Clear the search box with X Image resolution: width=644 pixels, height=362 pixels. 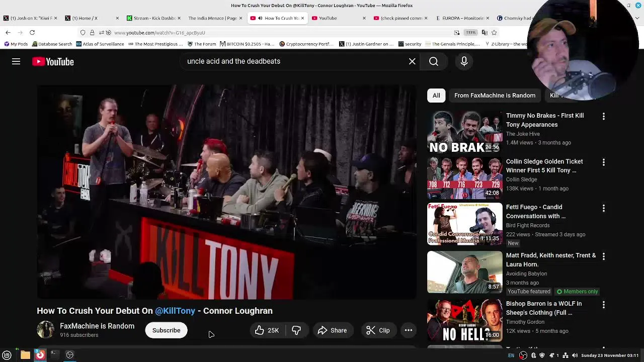click(412, 61)
